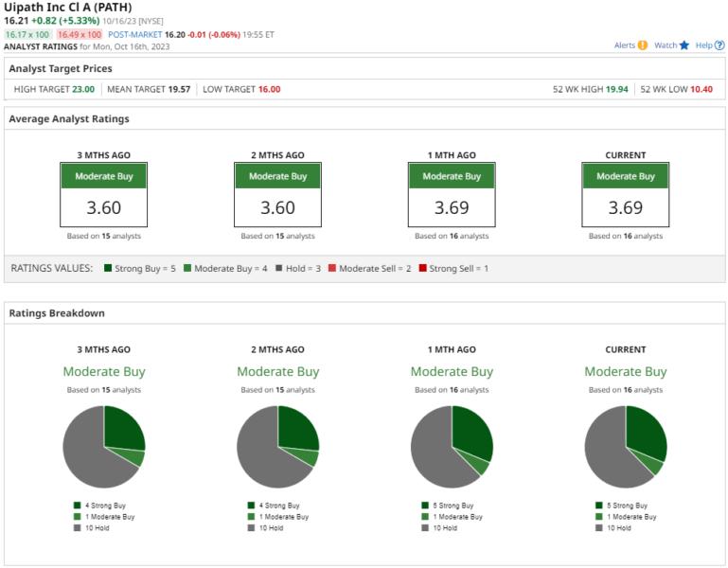Select the 3 MTHS AGO pie chart
The image size is (728, 568).
[x=104, y=447]
